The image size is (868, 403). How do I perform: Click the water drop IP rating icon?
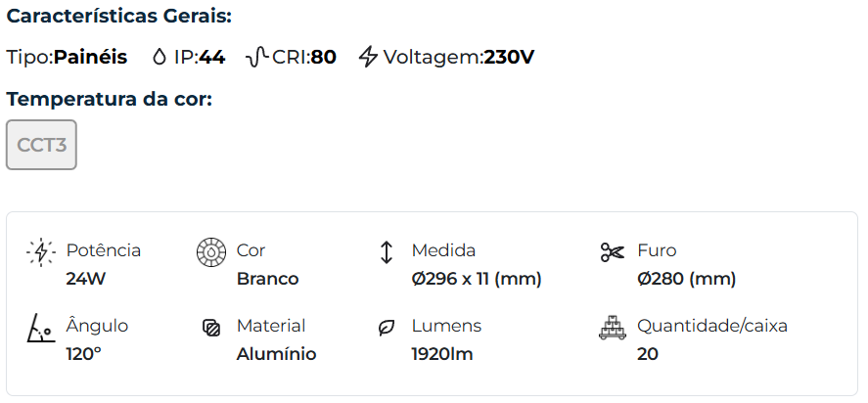[160, 57]
